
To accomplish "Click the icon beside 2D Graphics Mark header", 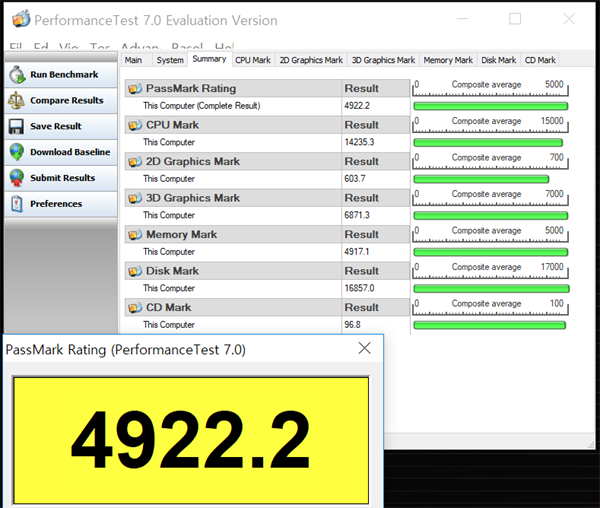I will tap(135, 162).
